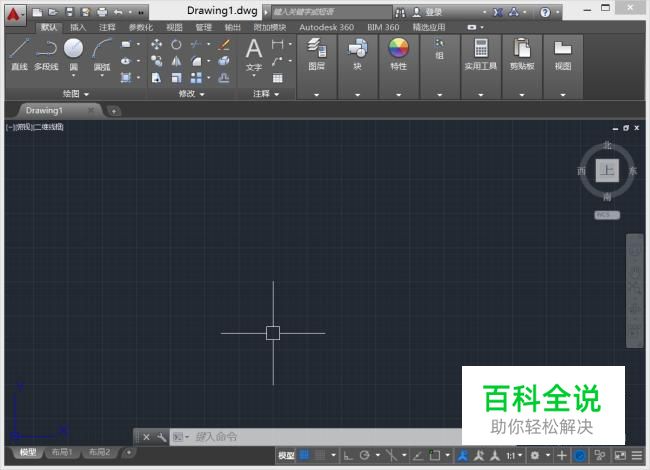Click the 模型 button in status bar
Viewport: 650px width, 470px height.
coord(286,455)
